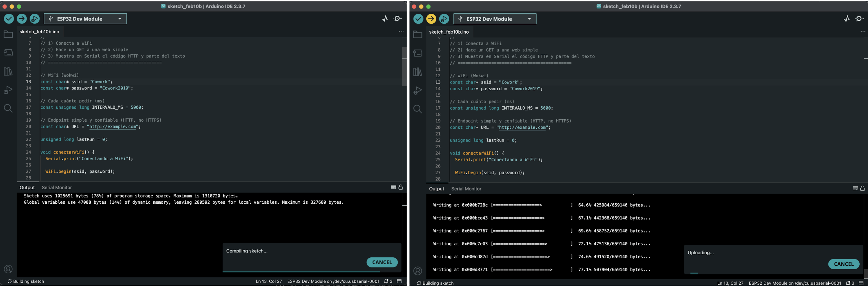The image size is (868, 287).
Task: Start the debugger from the left window toolbar
Action: coord(34,19)
